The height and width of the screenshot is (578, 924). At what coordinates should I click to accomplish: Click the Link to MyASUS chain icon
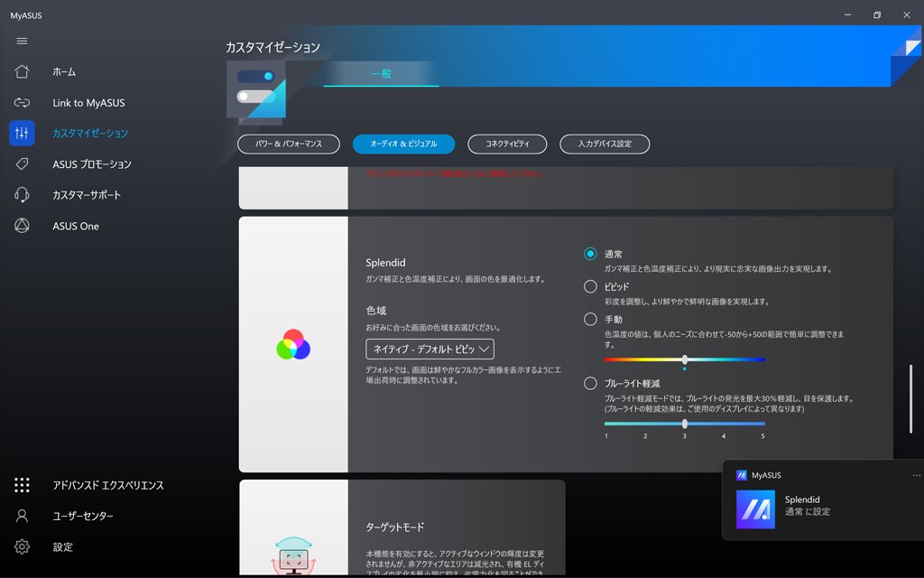22,103
